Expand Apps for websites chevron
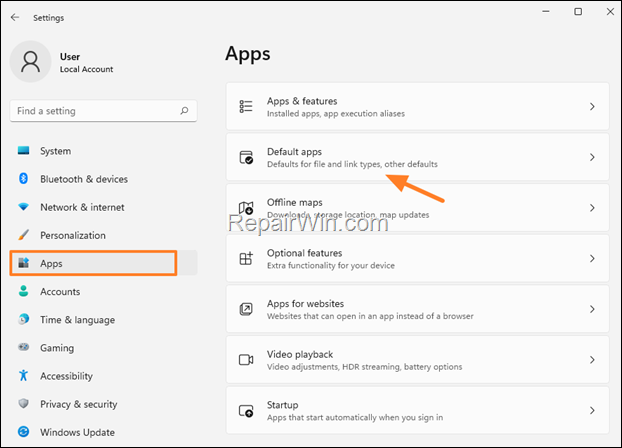 (592, 309)
